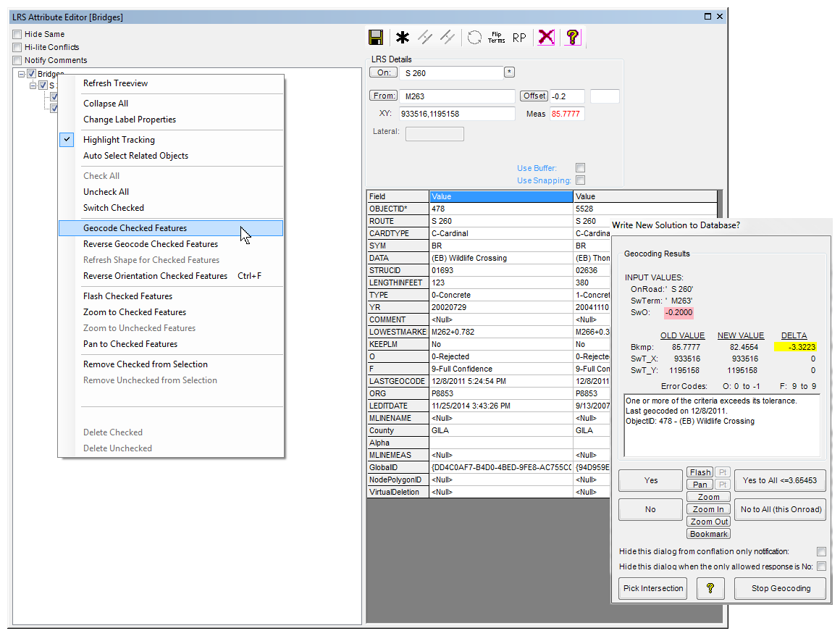840x636 pixels.
Task: Close the LRS Attribute Editor window
Action: pos(720,17)
